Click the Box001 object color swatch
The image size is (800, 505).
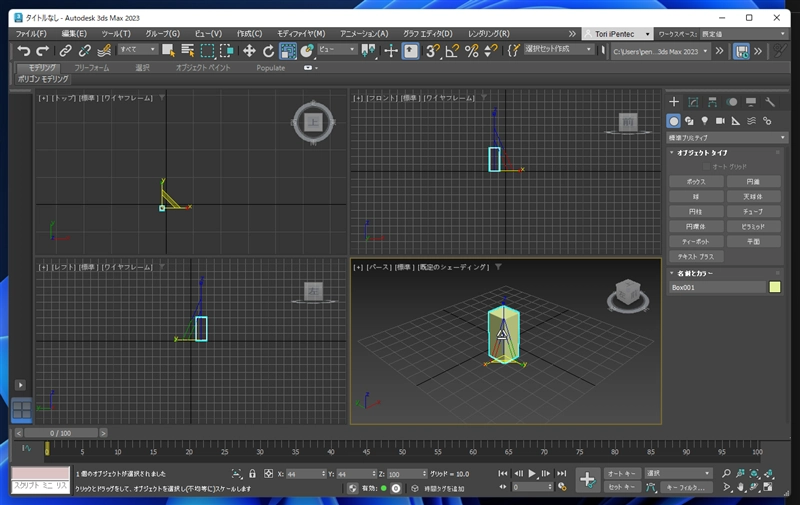[x=774, y=287]
